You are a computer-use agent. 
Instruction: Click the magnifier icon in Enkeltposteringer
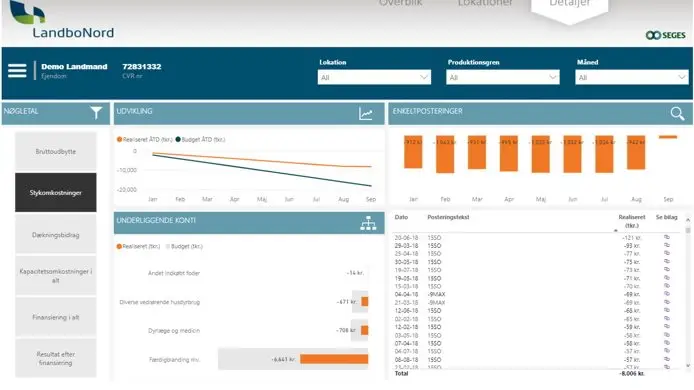(677, 114)
